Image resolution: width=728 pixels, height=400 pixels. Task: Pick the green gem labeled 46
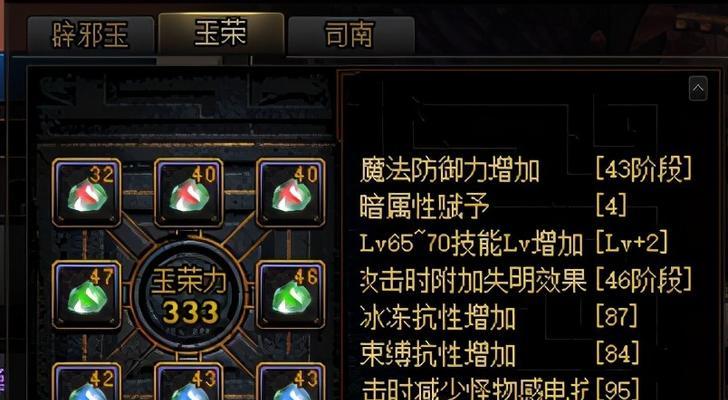coord(291,294)
